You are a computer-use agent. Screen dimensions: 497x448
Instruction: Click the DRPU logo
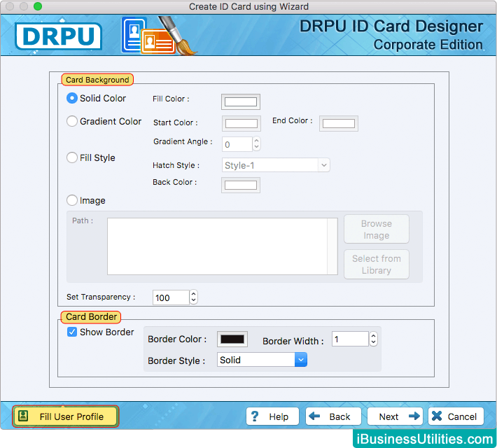click(58, 36)
